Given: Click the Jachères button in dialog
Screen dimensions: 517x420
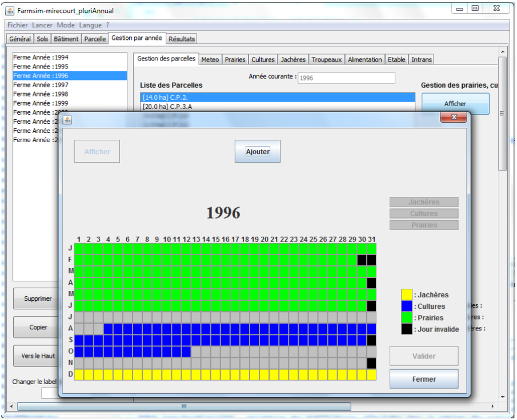Looking at the screenshot, I should click(x=424, y=202).
